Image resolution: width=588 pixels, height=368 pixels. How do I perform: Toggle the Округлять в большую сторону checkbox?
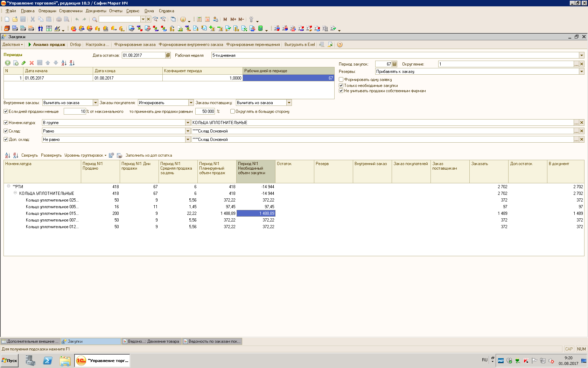[x=232, y=111]
